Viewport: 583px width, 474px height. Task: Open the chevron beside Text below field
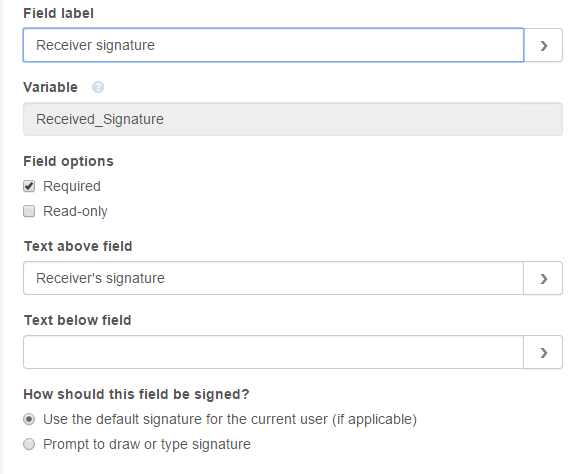click(x=543, y=352)
